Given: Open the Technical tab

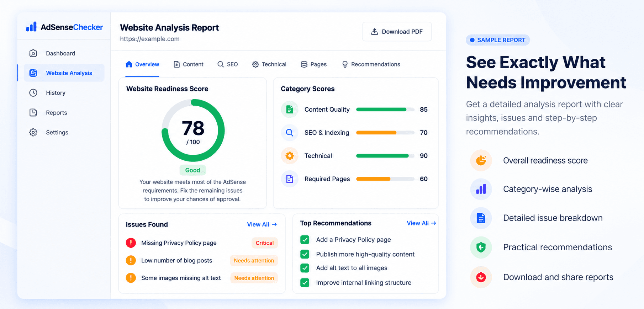Looking at the screenshot, I should pyautogui.click(x=269, y=64).
